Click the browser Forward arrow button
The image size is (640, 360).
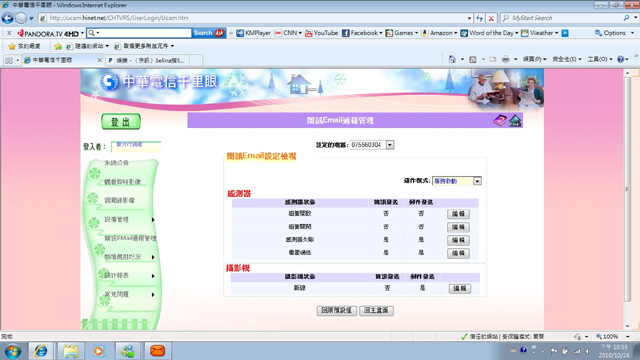(21, 18)
